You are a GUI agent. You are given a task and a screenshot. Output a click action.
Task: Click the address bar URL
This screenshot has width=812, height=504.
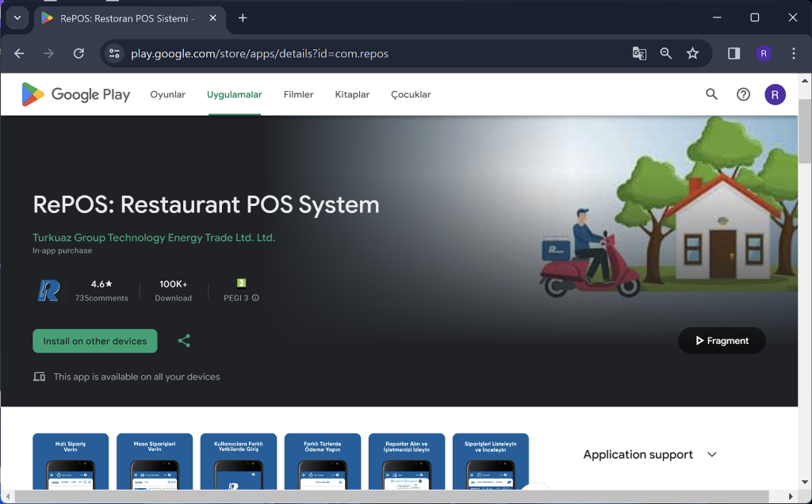tap(259, 54)
